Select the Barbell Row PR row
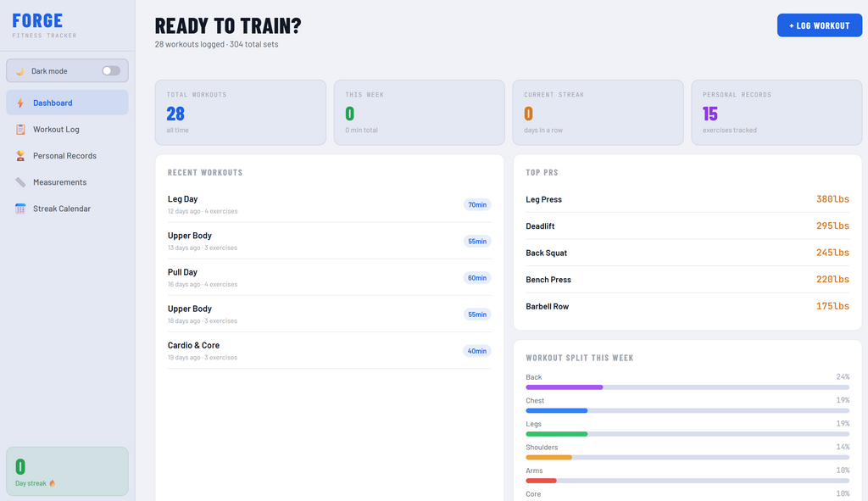The width and height of the screenshot is (868, 501). [x=687, y=306]
